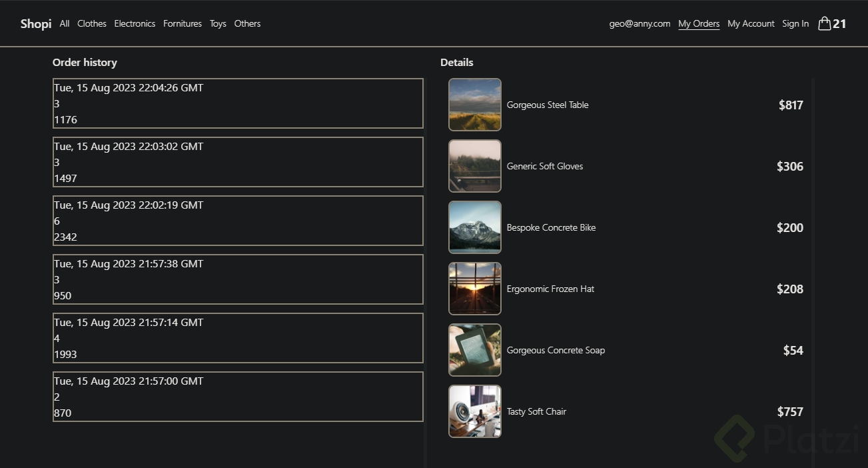Viewport: 868px width, 468px height.
Task: Open the order with 6 items totaling 2342
Action: coord(238,221)
